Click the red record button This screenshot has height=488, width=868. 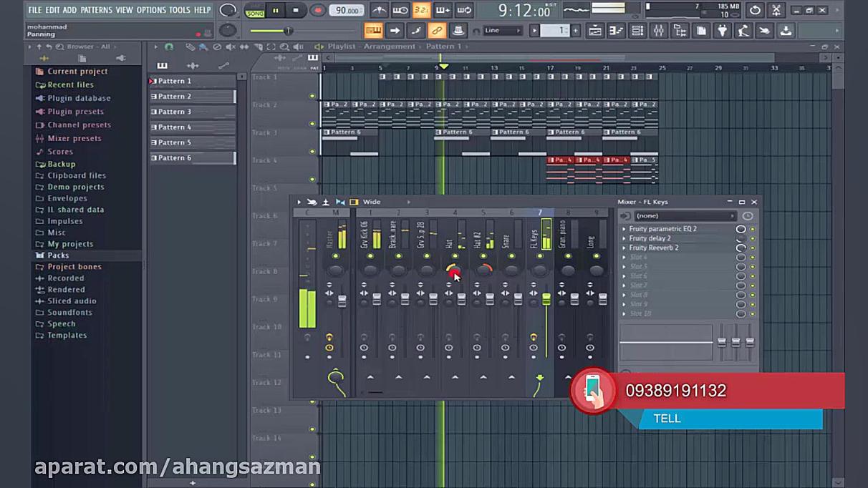(x=317, y=11)
